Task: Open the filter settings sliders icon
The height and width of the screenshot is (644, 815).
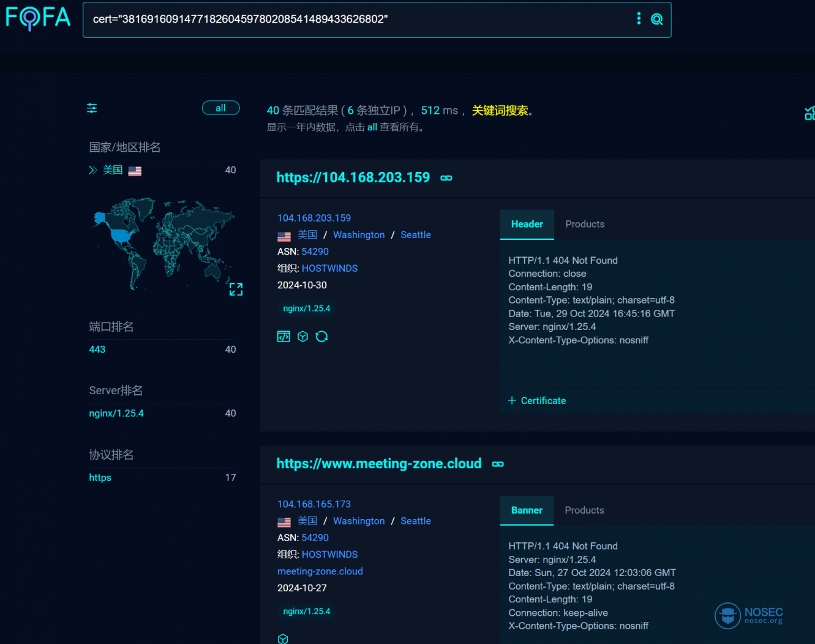Action: click(92, 108)
